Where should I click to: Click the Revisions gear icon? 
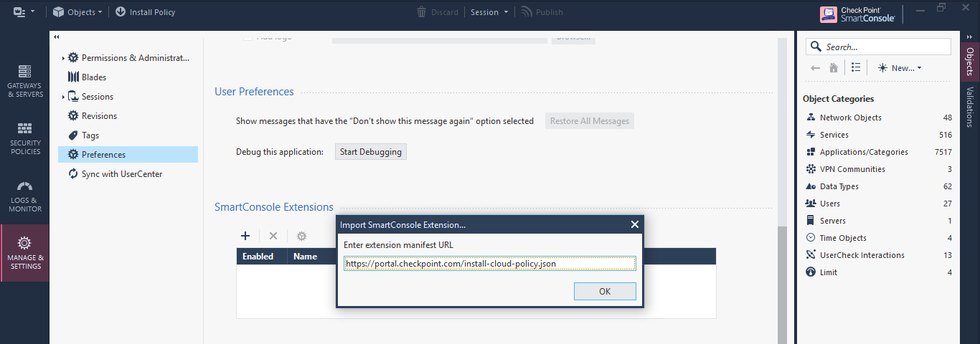73,115
